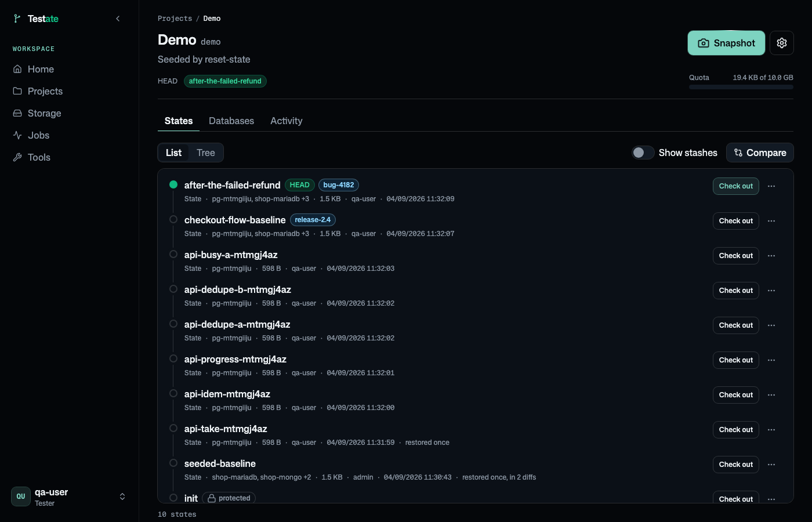Take a new Snapshot
The width and height of the screenshot is (812, 522).
coord(726,43)
